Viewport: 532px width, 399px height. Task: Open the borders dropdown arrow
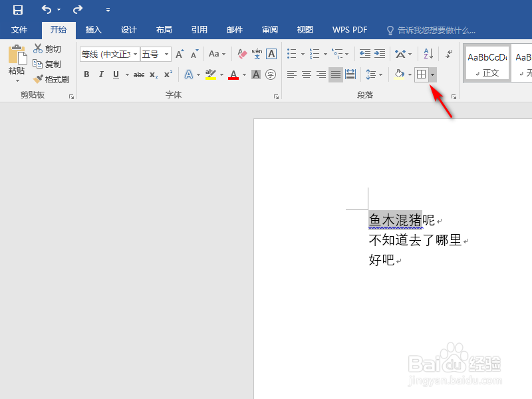click(432, 74)
